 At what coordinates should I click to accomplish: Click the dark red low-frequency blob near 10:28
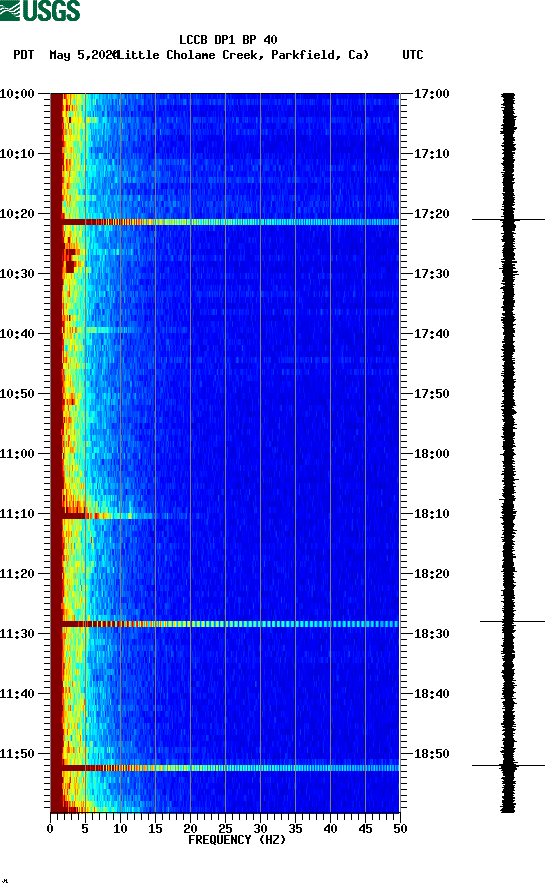[x=71, y=260]
